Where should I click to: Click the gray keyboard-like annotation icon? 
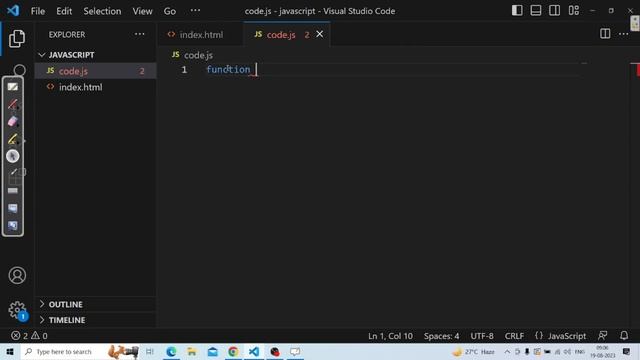point(13,191)
